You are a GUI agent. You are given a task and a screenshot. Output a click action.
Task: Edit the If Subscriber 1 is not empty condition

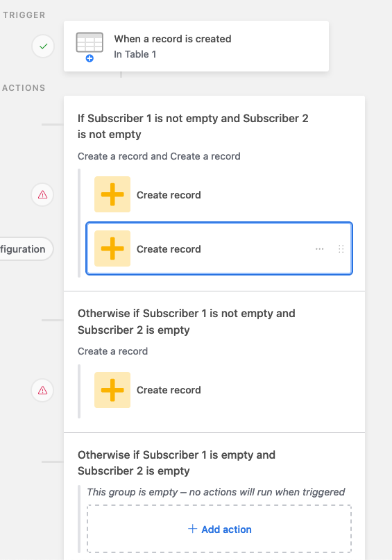[193, 126]
